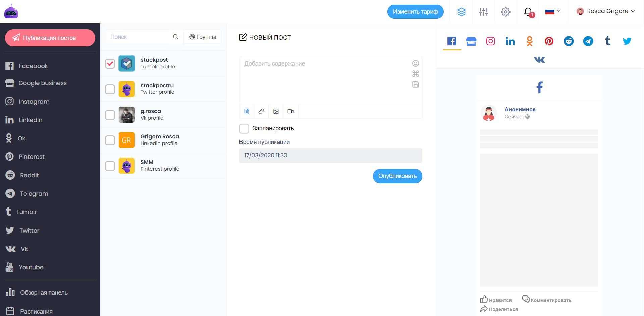Screen dimensions: 644x316
Task: Uncheck the stackpost Tumblr profile checkbox
Action: 110,64
